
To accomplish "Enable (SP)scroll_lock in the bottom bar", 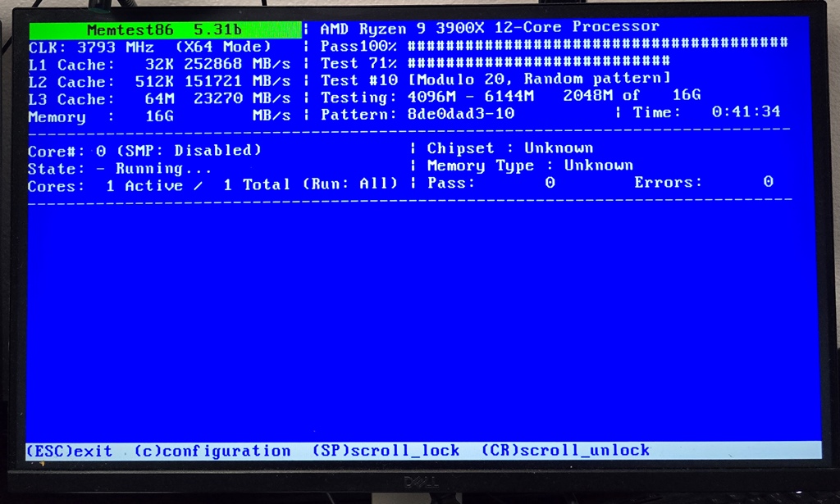I will [386, 451].
